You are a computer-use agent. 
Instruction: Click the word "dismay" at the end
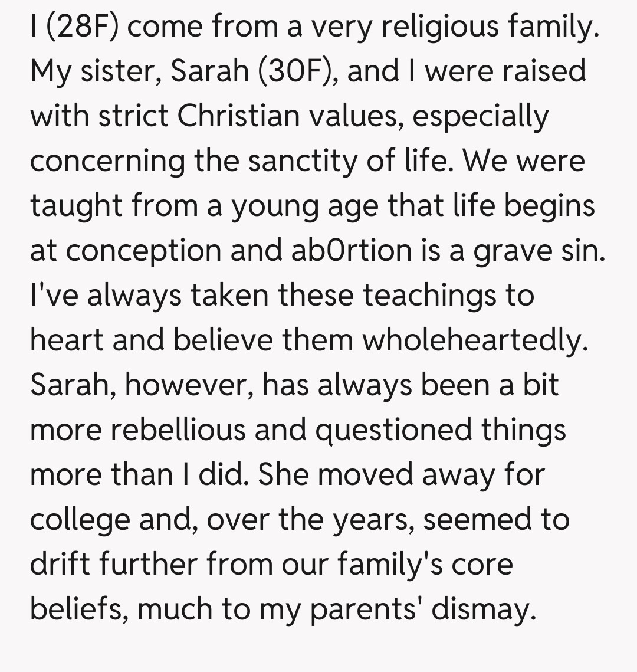click(483, 609)
